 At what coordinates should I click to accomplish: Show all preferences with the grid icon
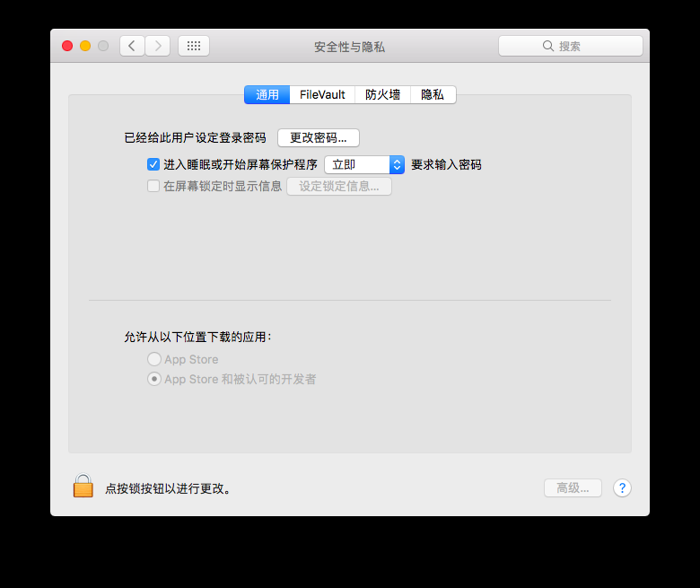tap(194, 46)
